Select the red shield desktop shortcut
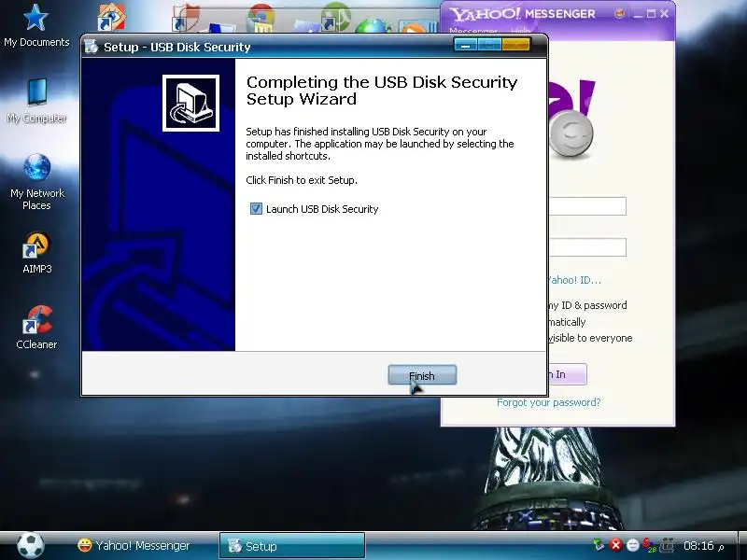747x560 pixels. pos(185,17)
